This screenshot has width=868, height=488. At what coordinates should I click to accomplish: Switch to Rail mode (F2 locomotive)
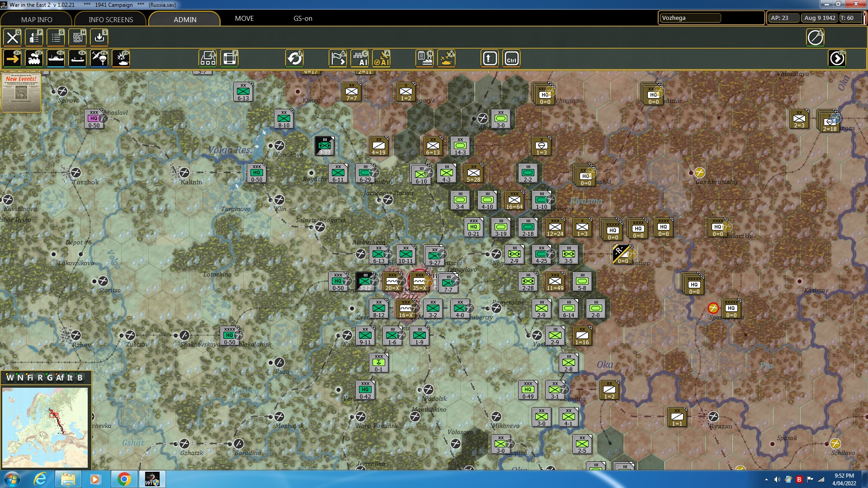(34, 59)
